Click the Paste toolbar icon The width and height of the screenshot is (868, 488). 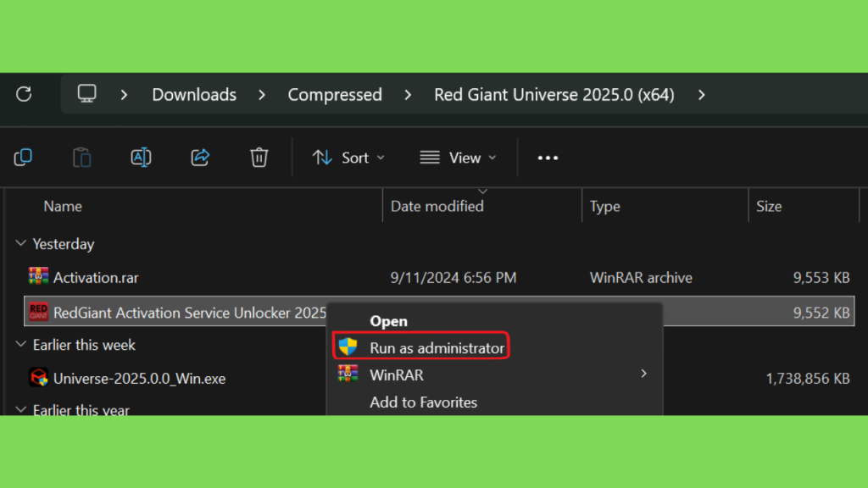click(x=82, y=158)
